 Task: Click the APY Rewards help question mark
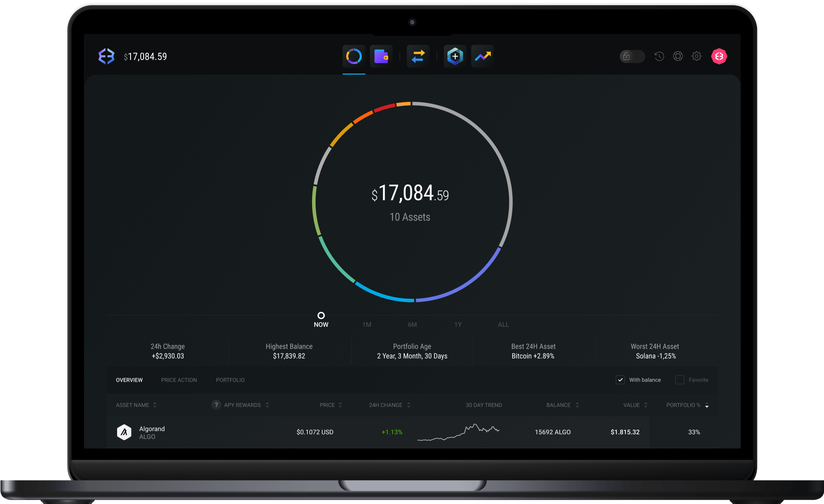pyautogui.click(x=216, y=405)
